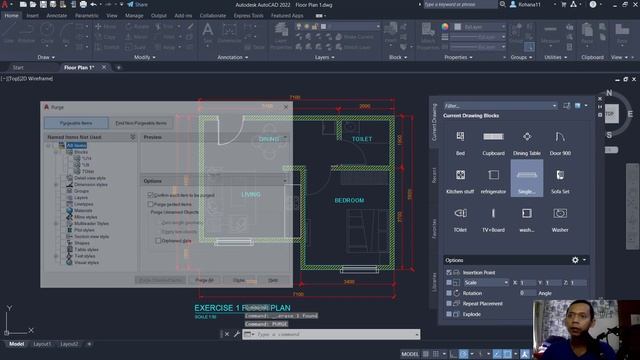
Task: Open the Manage ribbon tab
Action: [134, 16]
